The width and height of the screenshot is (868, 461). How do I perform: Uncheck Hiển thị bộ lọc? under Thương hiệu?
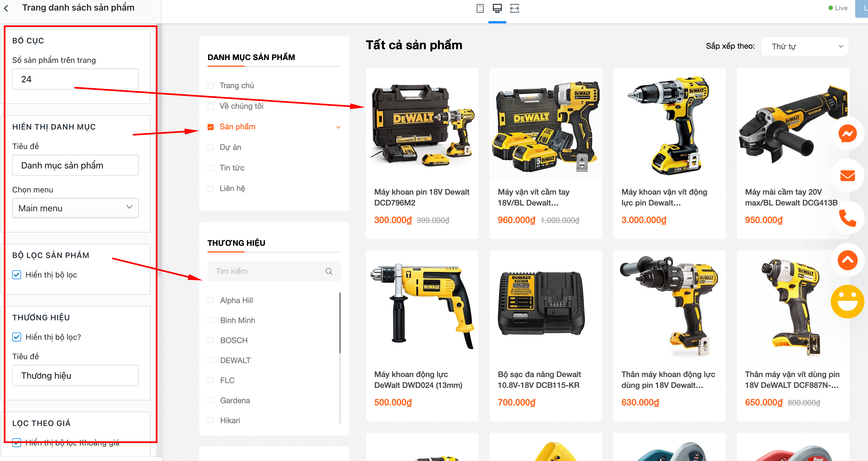16,337
